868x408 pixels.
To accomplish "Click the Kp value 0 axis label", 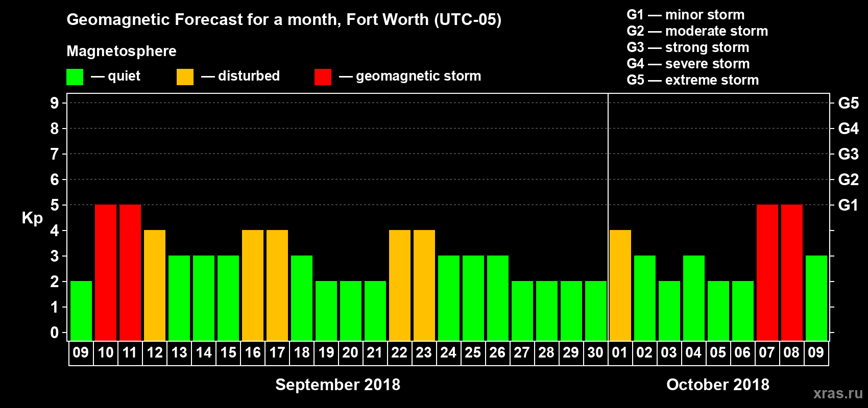I will [55, 333].
